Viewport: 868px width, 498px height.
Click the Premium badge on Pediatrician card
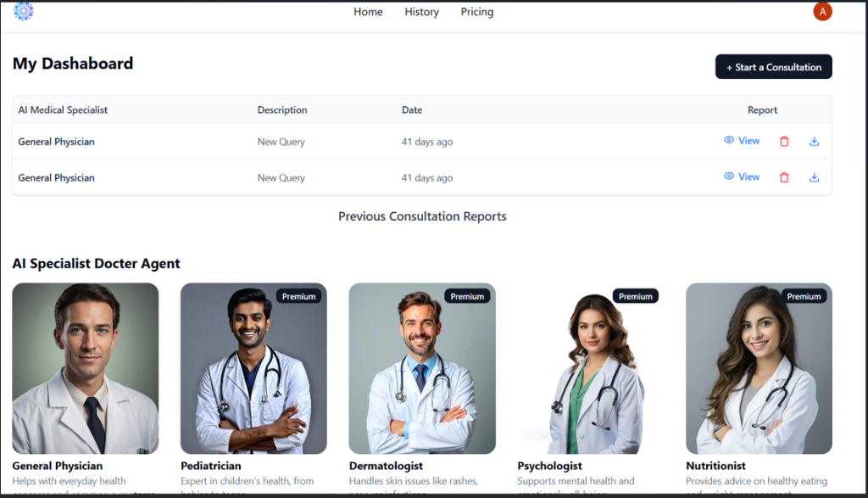[299, 296]
